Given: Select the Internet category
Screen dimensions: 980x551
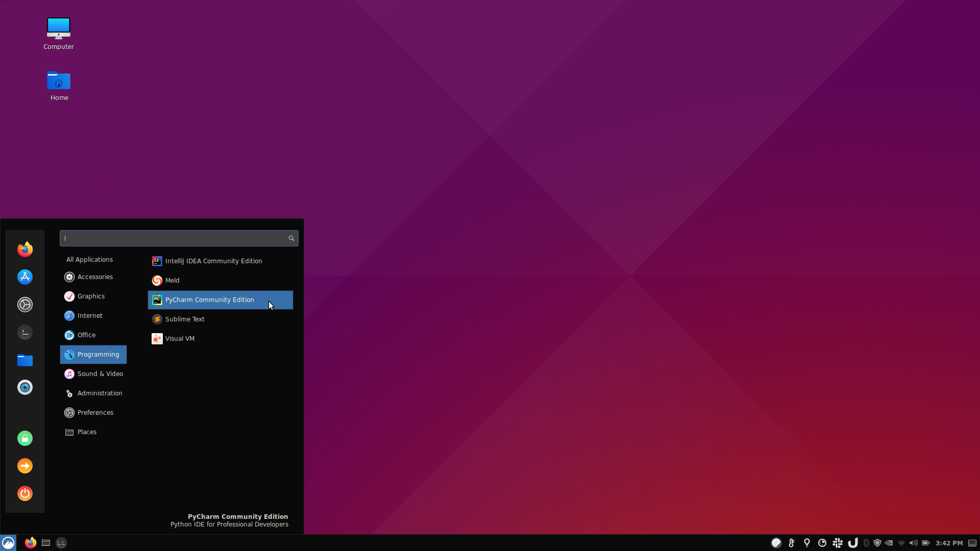Looking at the screenshot, I should point(93,315).
